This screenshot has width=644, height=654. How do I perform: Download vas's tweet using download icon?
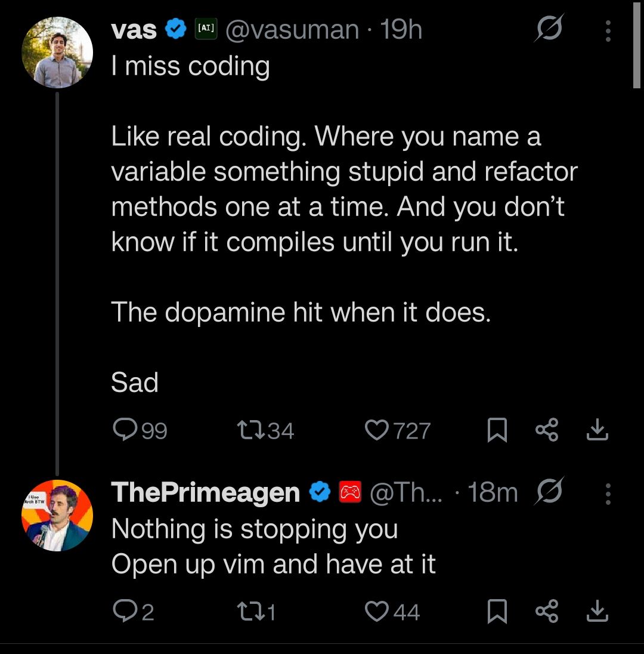pos(597,430)
